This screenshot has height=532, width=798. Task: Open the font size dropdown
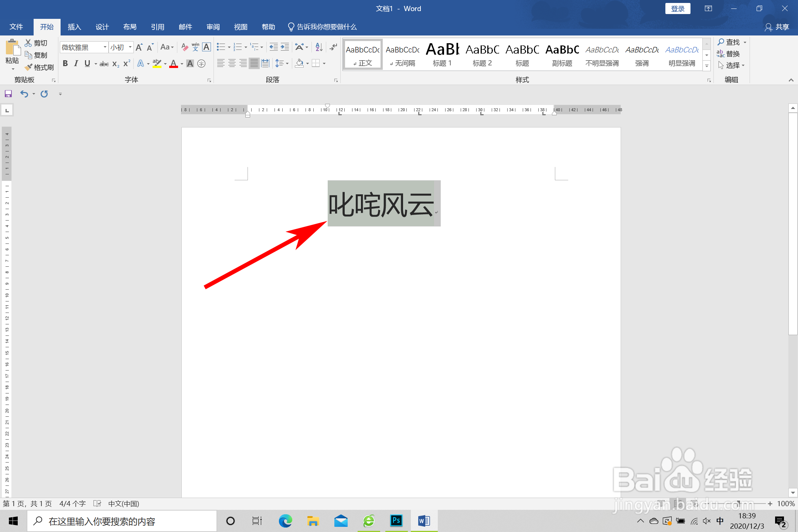tap(130, 47)
